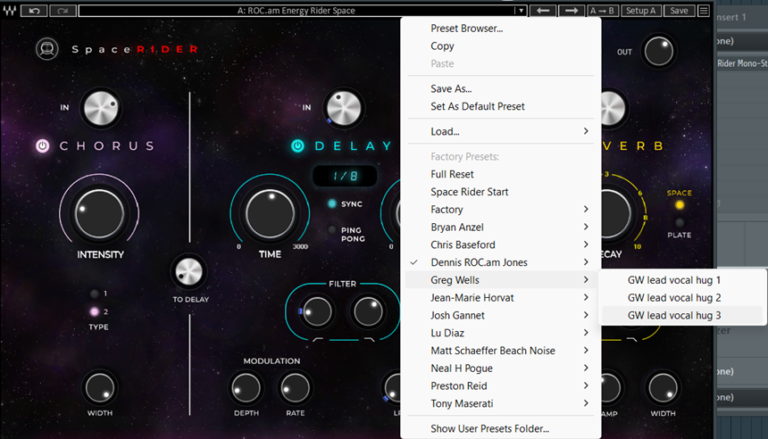This screenshot has height=439, width=768.
Task: Click the chorus IN knob
Action: (101, 108)
